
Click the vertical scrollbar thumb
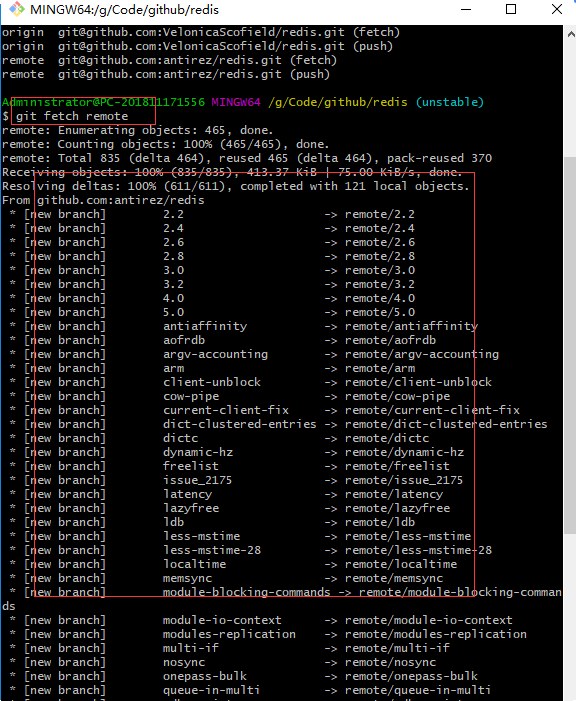point(570,345)
